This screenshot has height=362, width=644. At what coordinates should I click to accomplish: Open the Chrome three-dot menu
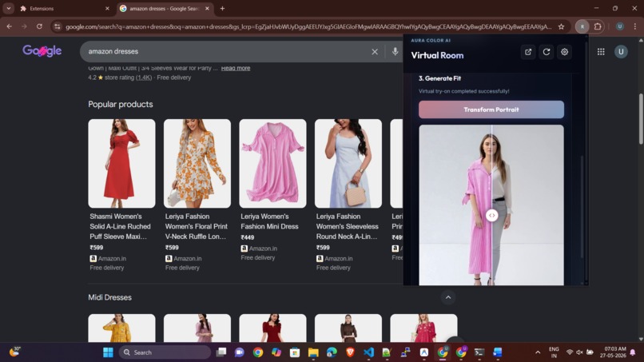coord(635,26)
